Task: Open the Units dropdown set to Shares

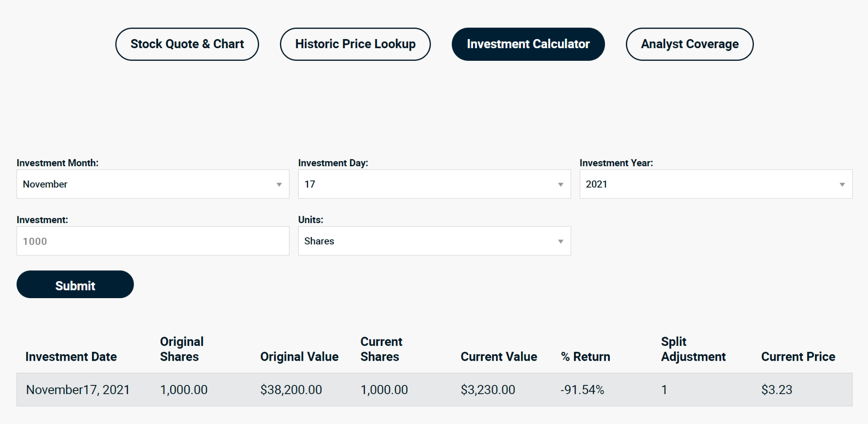Action: [x=434, y=241]
